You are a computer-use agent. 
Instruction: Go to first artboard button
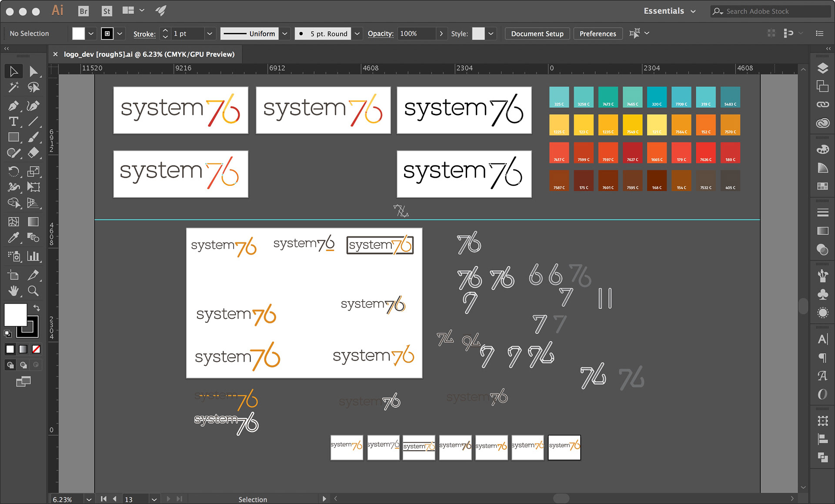(104, 499)
